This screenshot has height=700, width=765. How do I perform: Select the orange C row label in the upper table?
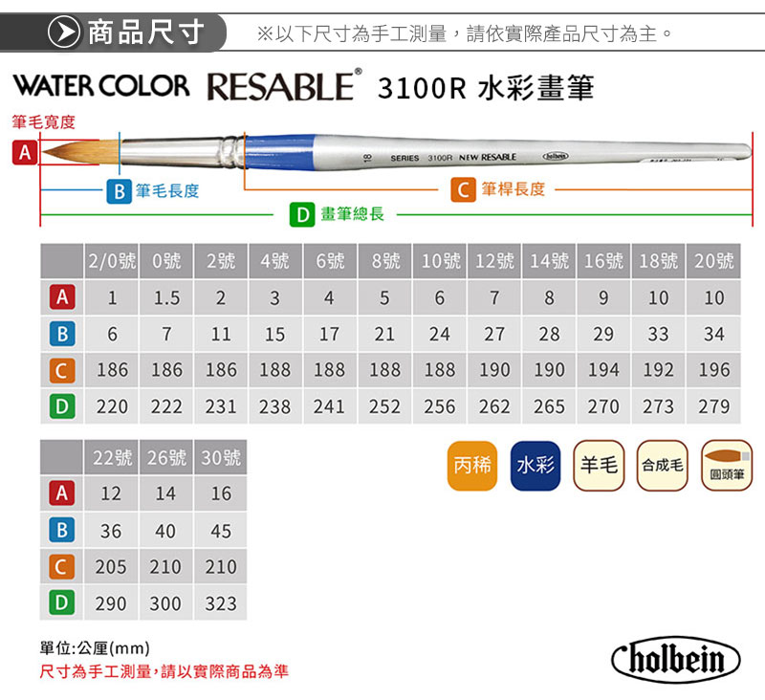coord(62,370)
